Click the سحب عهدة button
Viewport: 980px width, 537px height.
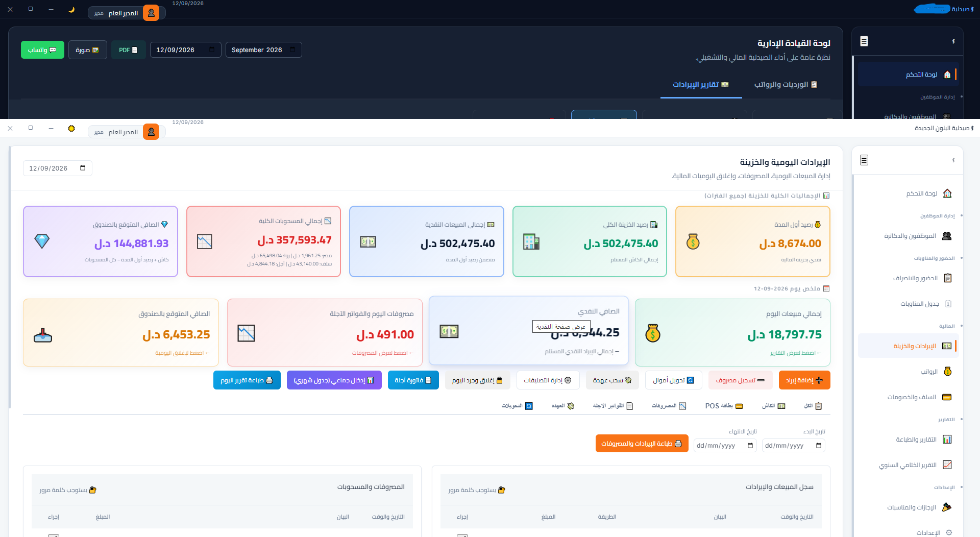612,380
